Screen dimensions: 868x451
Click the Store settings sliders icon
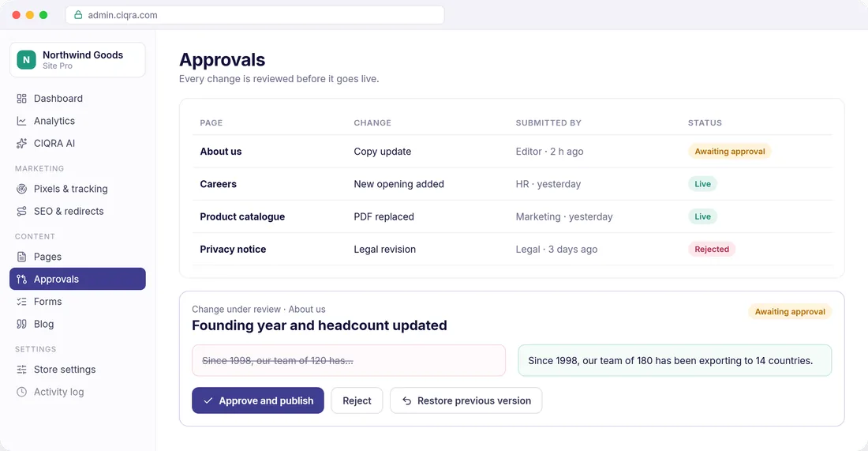pos(21,370)
